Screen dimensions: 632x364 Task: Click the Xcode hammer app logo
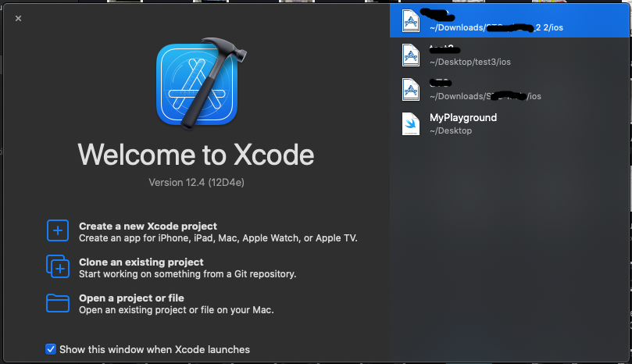[201, 84]
